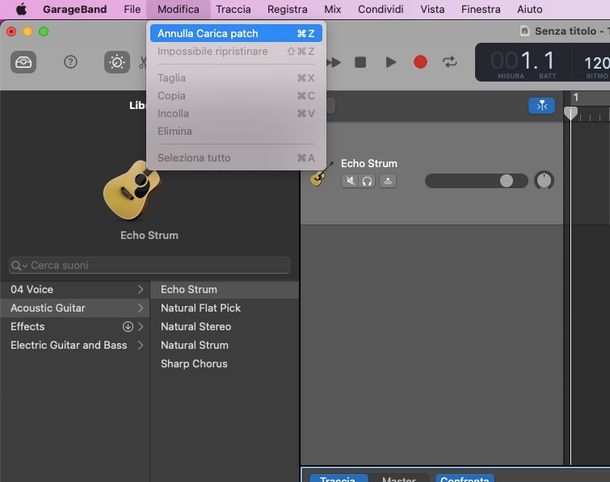
Task: Click the Stop transport button
Action: tap(361, 62)
